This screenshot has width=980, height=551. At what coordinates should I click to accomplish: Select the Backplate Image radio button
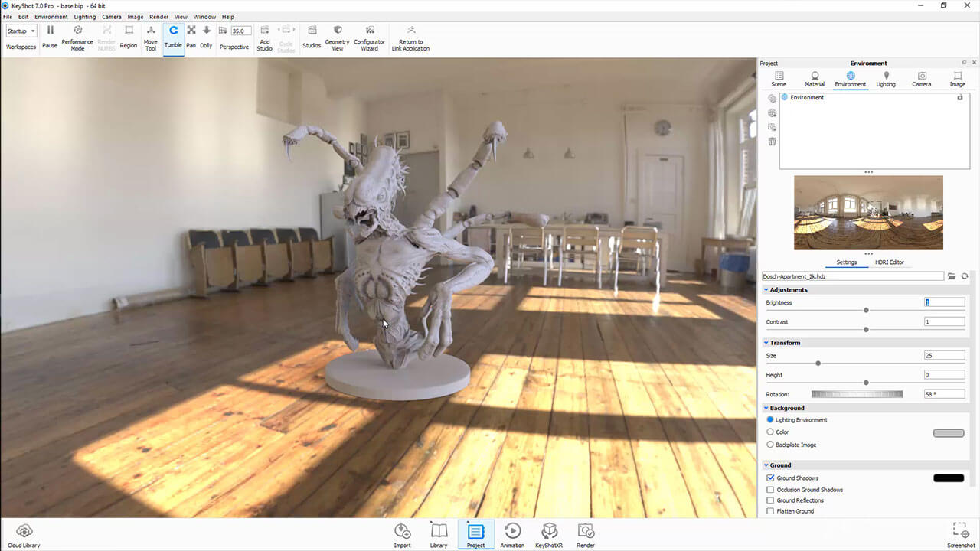tap(770, 445)
